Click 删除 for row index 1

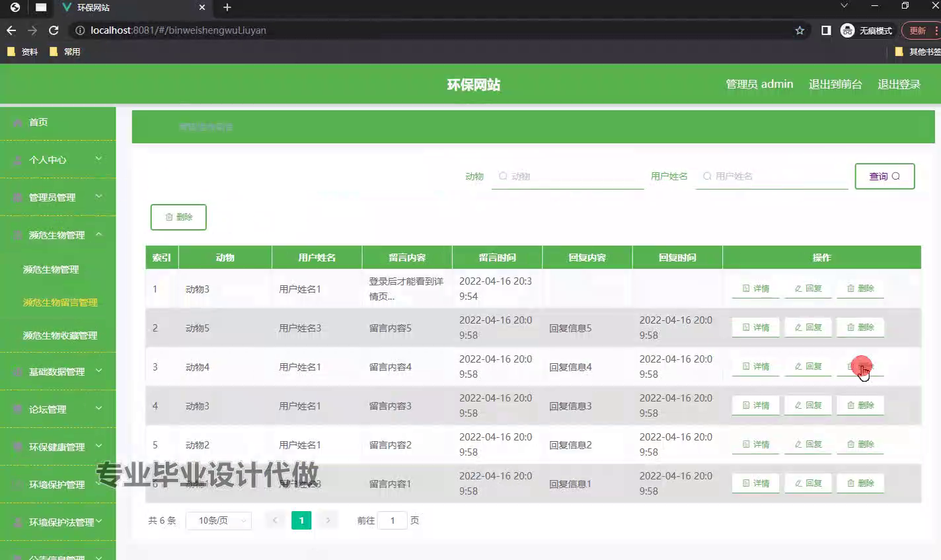coord(860,289)
